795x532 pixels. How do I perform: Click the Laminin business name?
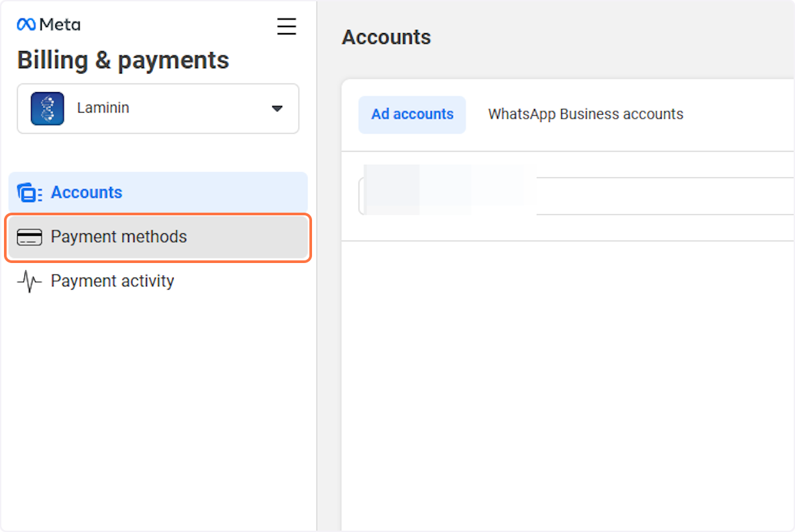pyautogui.click(x=103, y=108)
